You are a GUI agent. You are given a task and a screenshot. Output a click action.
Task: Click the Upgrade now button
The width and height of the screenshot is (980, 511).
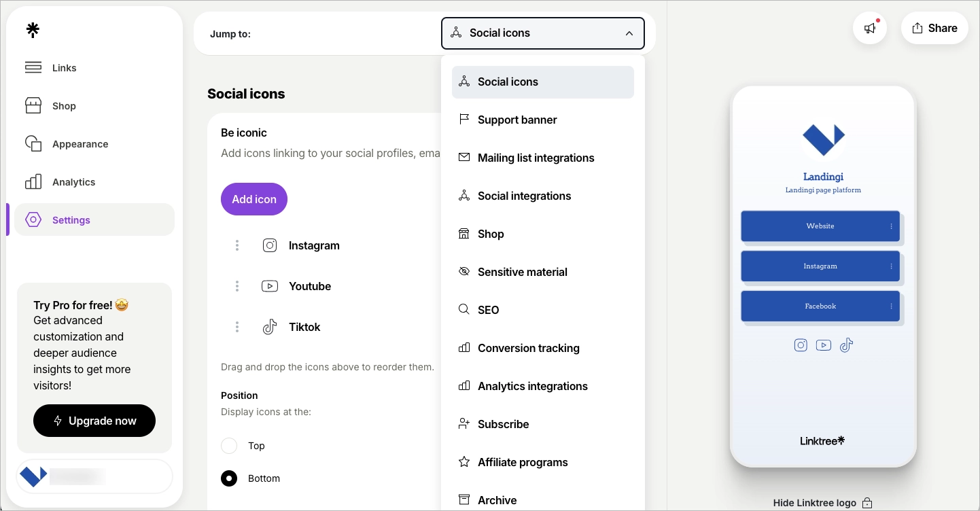pyautogui.click(x=94, y=421)
